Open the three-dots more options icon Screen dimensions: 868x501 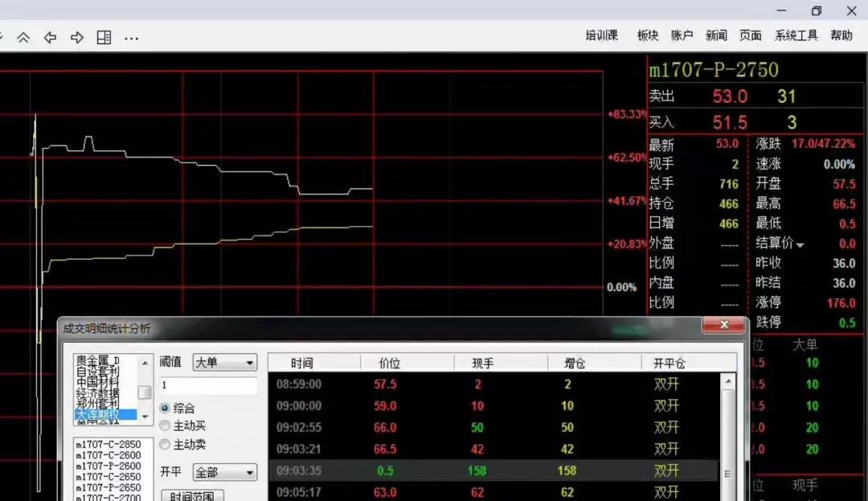point(131,39)
